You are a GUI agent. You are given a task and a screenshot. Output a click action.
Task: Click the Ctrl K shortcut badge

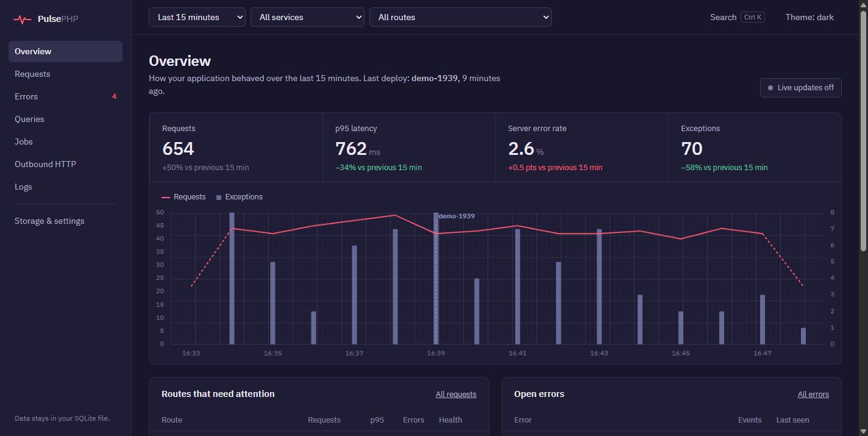[x=753, y=17]
